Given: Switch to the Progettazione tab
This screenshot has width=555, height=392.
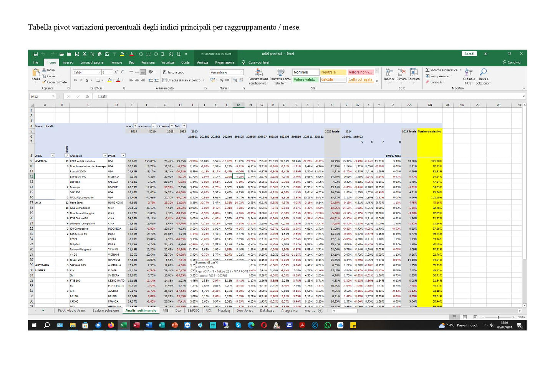Looking at the screenshot, I should [x=225, y=62].
